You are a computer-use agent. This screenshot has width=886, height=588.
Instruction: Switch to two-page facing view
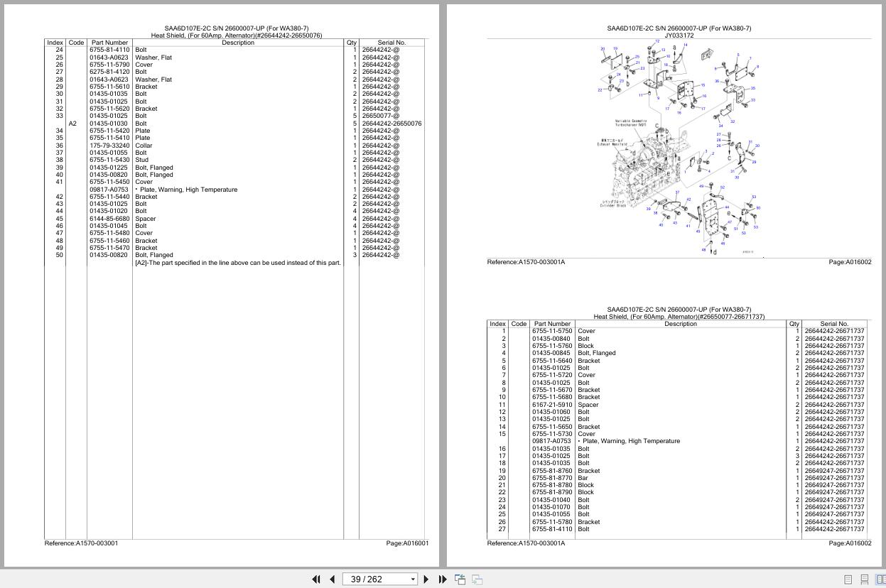[881, 579]
